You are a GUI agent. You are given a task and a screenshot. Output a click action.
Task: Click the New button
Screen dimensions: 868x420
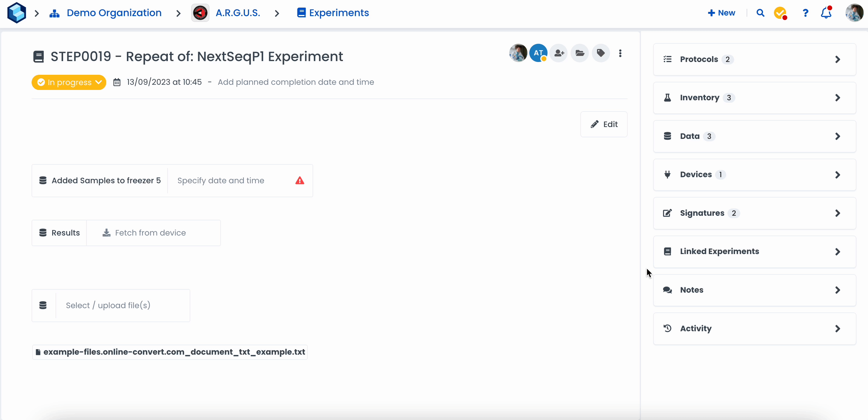pyautogui.click(x=721, y=13)
